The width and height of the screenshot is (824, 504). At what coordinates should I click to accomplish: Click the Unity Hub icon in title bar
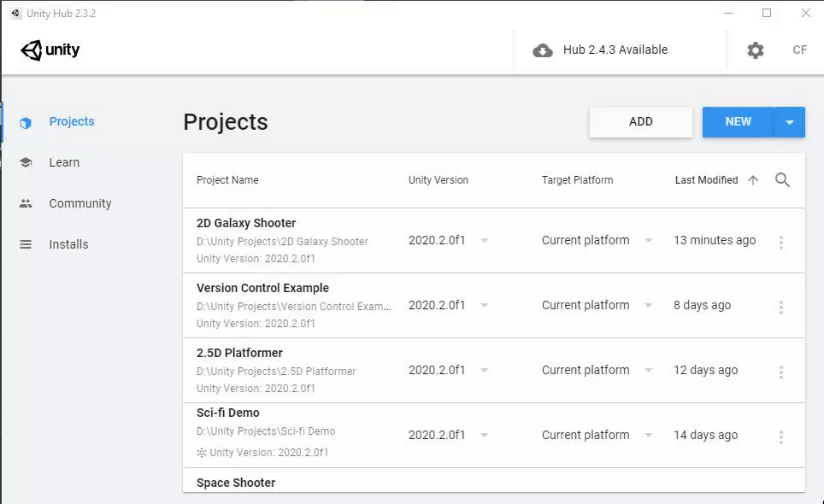15,13
